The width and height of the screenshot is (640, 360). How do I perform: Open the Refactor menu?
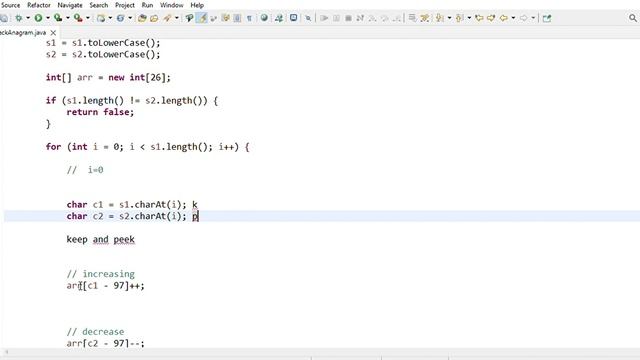[x=39, y=5]
